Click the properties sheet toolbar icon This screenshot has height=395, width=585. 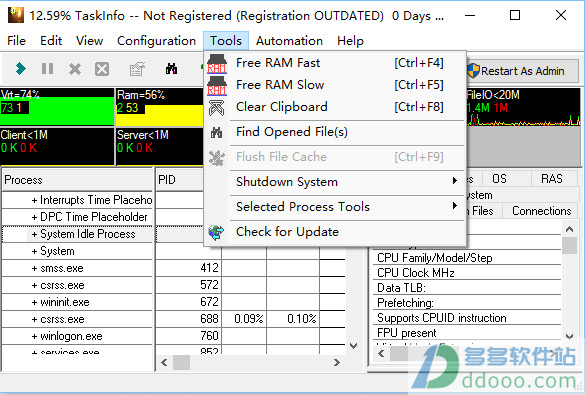[x=137, y=69]
